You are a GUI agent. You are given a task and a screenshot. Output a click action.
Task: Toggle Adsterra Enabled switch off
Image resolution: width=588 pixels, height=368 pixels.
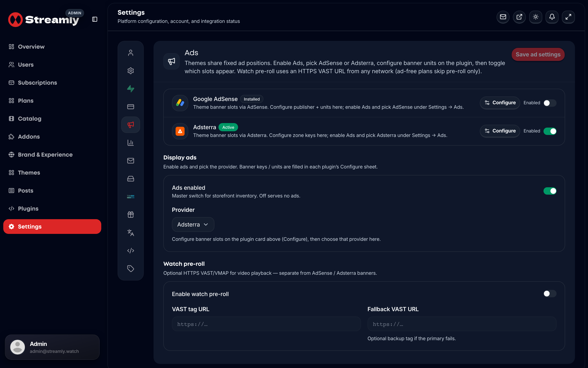click(x=550, y=131)
